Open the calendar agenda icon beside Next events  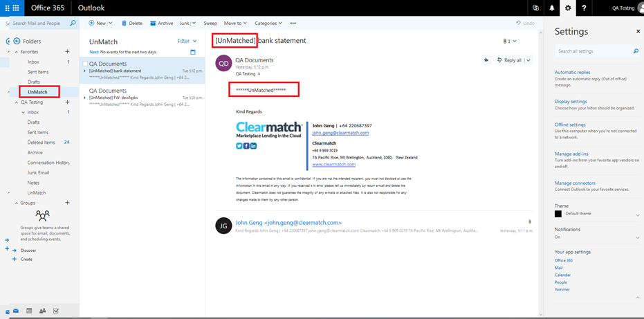coord(193,52)
